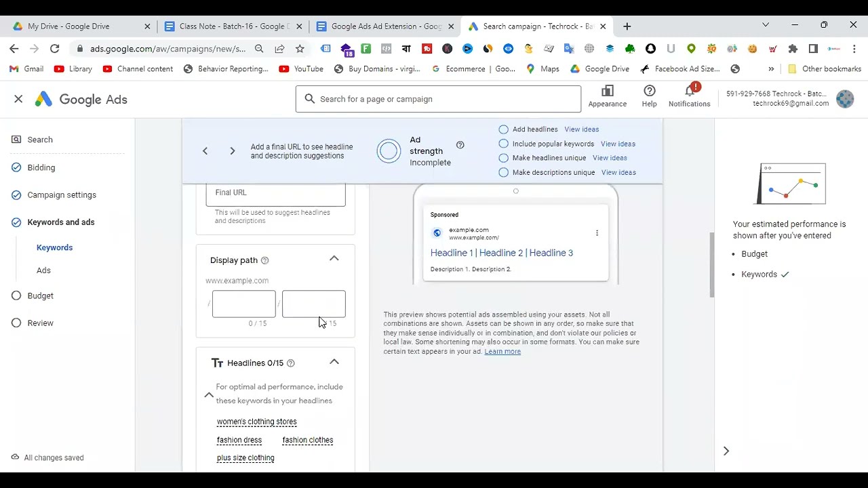This screenshot has height=488, width=868.
Task: Go to the next ad preview arrow
Action: 232,150
